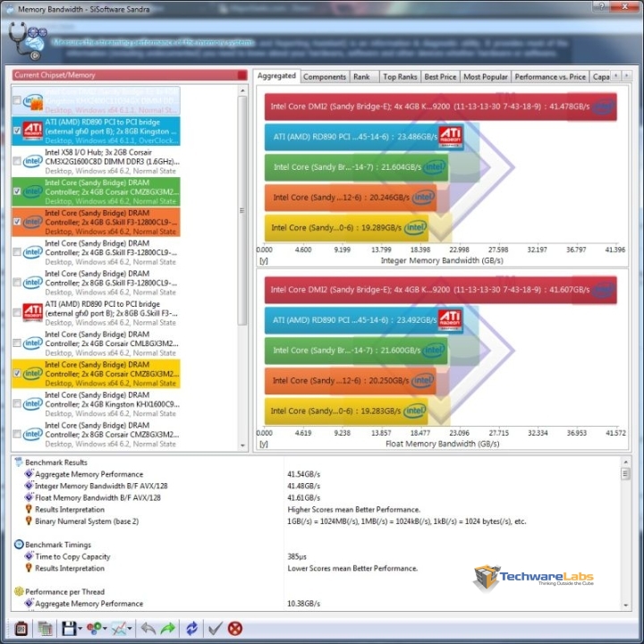
Task: Click Intel logo on Kingston KHX1600C9 row
Action: click(x=33, y=403)
